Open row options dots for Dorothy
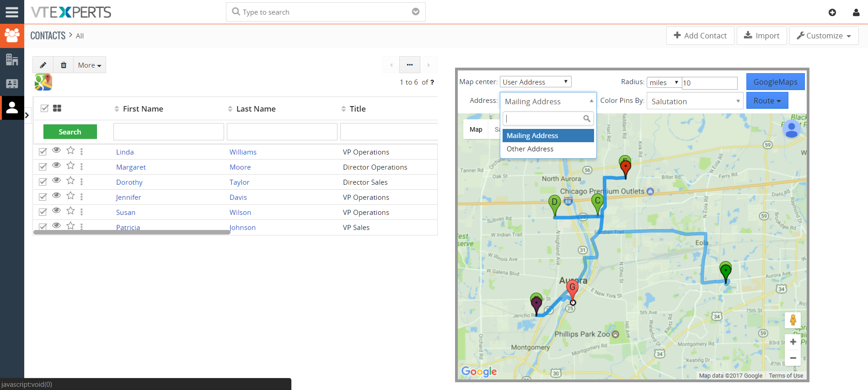The width and height of the screenshot is (868, 390). point(81,182)
